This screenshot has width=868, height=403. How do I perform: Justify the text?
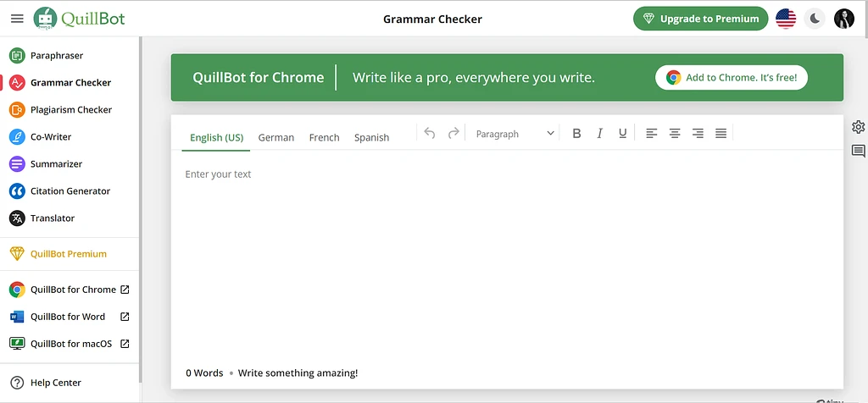click(721, 133)
